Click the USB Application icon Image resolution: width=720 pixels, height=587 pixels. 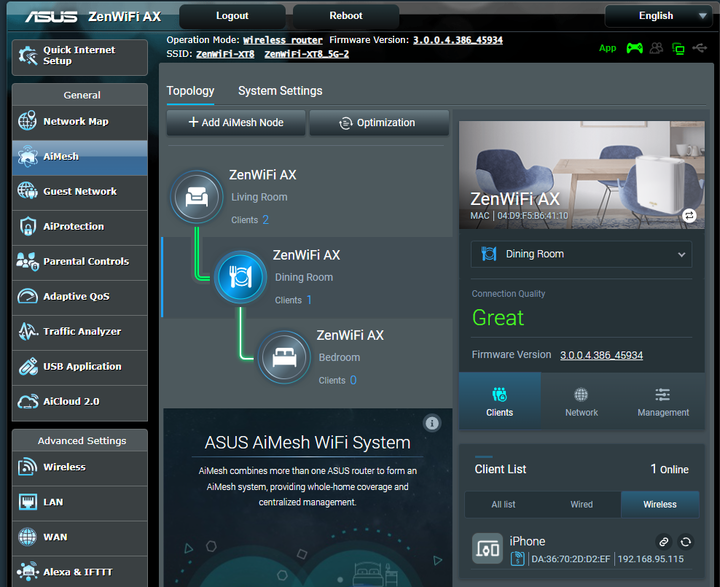coord(28,367)
